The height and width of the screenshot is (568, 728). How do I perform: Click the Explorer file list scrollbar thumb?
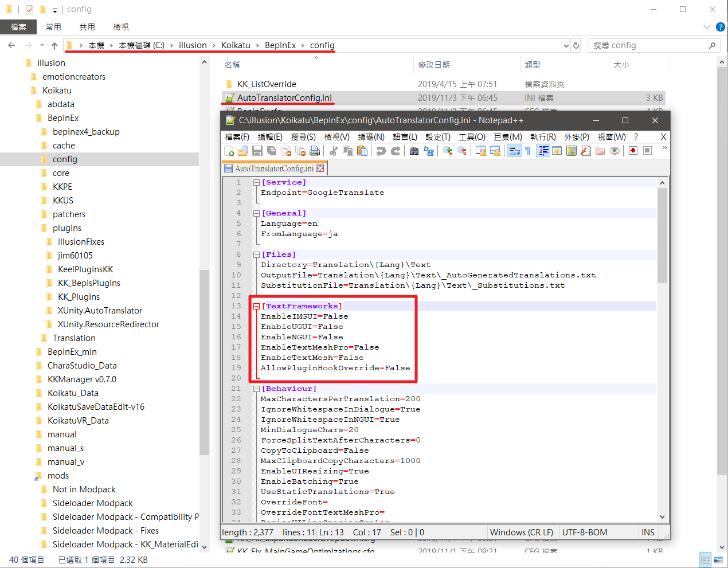(722, 272)
